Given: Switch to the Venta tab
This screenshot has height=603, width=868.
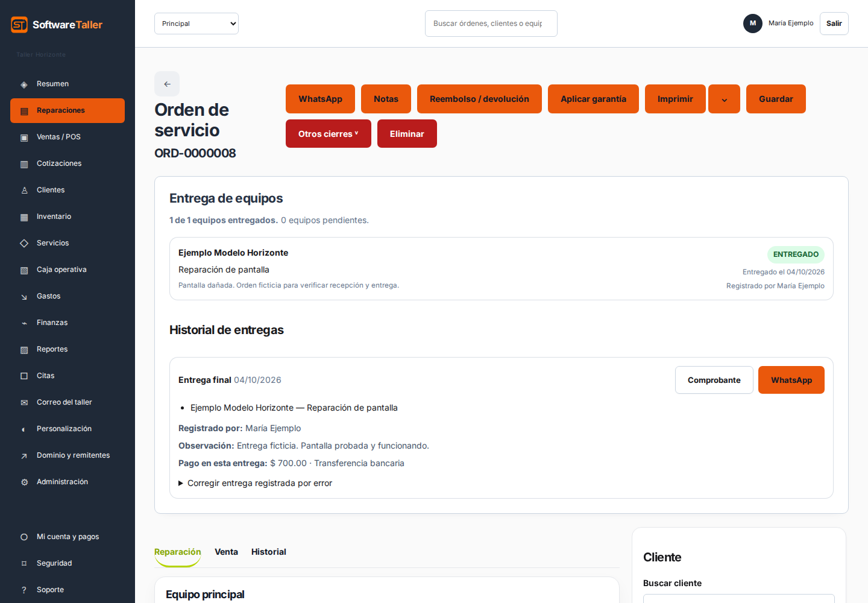Looking at the screenshot, I should pos(226,552).
